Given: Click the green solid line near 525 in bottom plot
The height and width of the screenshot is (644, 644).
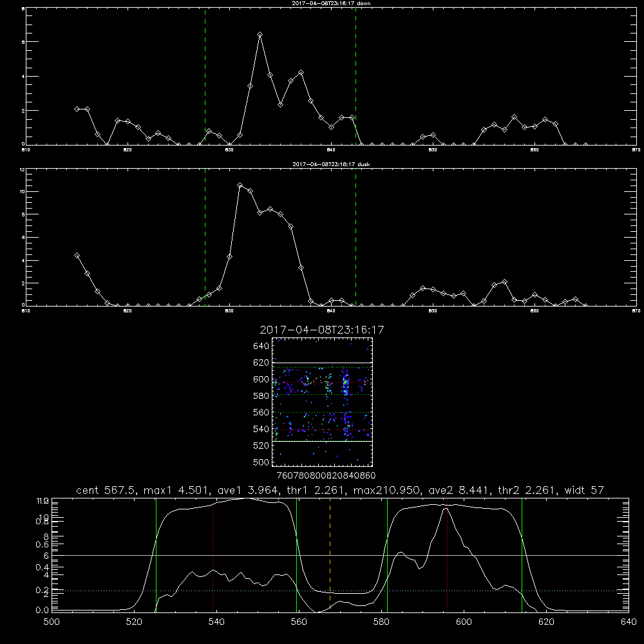Looking at the screenshot, I should 156,554.
